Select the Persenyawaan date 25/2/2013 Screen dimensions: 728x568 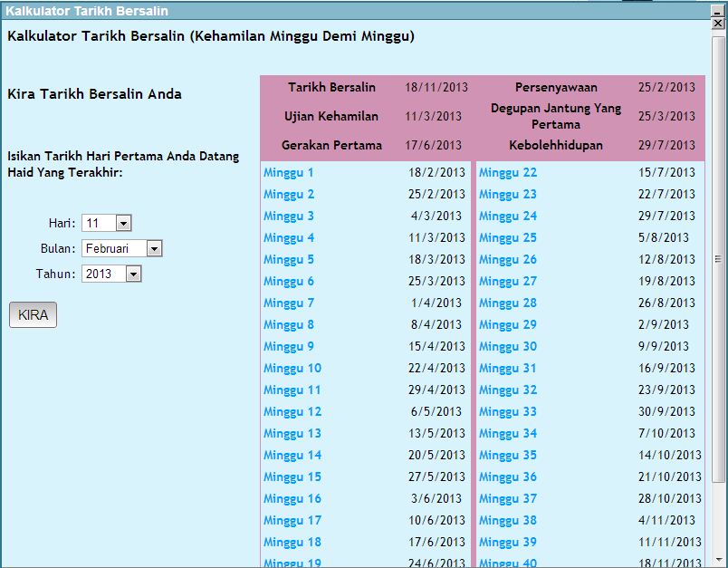[666, 87]
